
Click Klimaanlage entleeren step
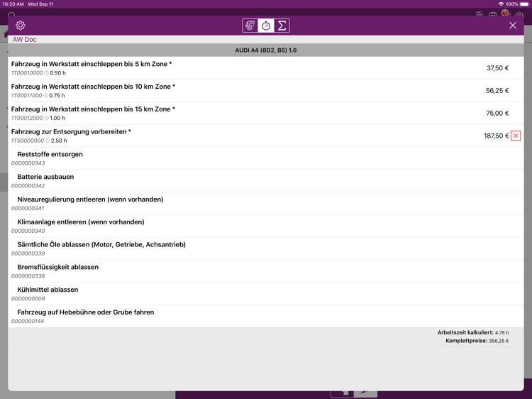tap(266, 226)
